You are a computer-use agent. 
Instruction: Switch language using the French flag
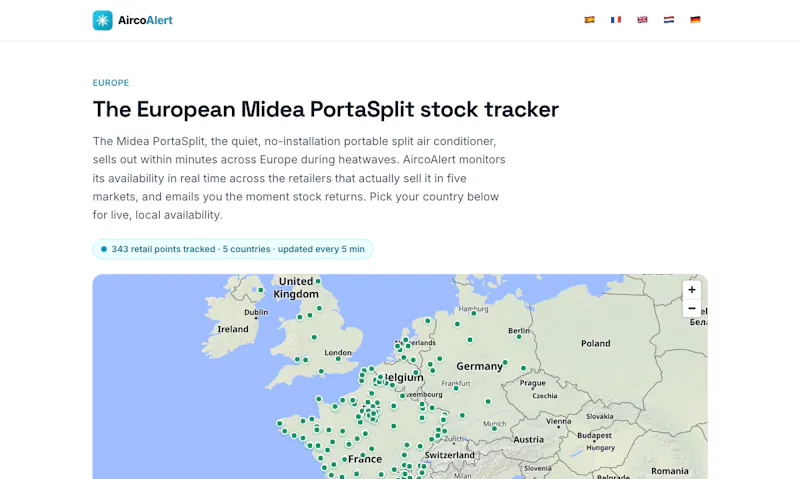tap(616, 20)
